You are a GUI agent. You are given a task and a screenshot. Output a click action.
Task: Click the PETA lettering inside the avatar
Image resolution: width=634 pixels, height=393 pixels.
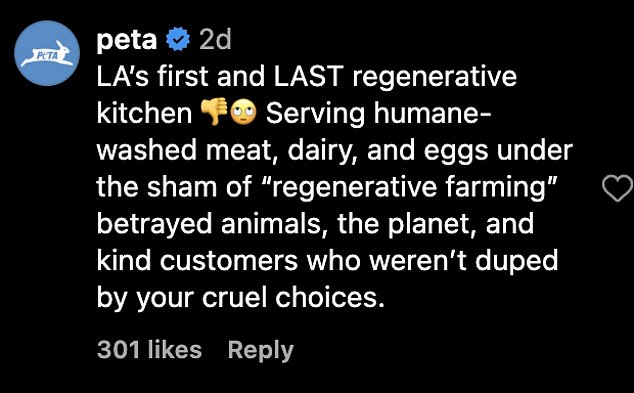[48, 56]
